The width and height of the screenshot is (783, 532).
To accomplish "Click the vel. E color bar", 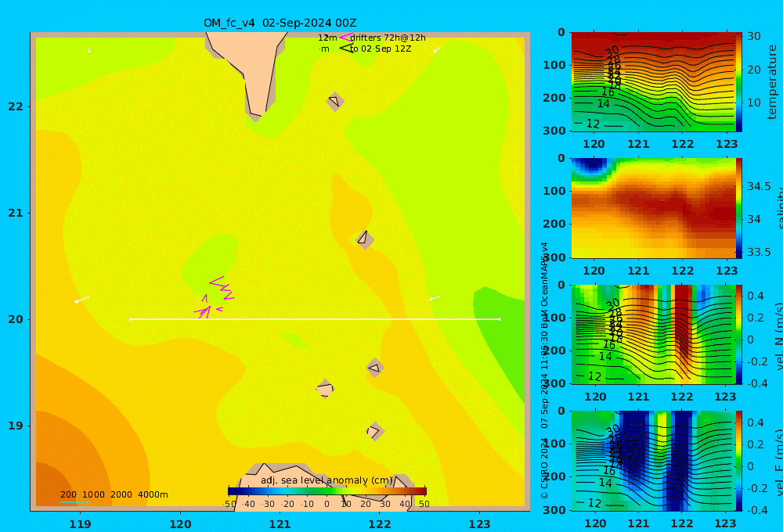I will click(739, 461).
